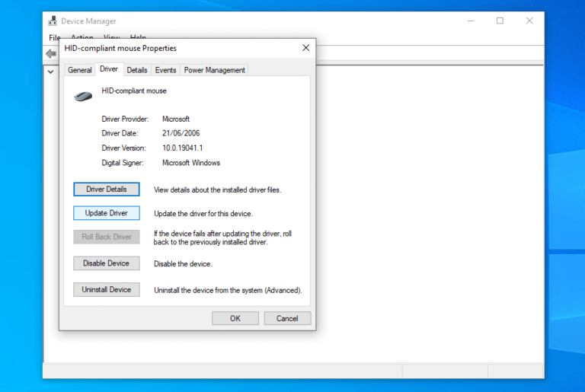The height and width of the screenshot is (392, 585).
Task: Click the Roll Back Driver button
Action: [107, 237]
